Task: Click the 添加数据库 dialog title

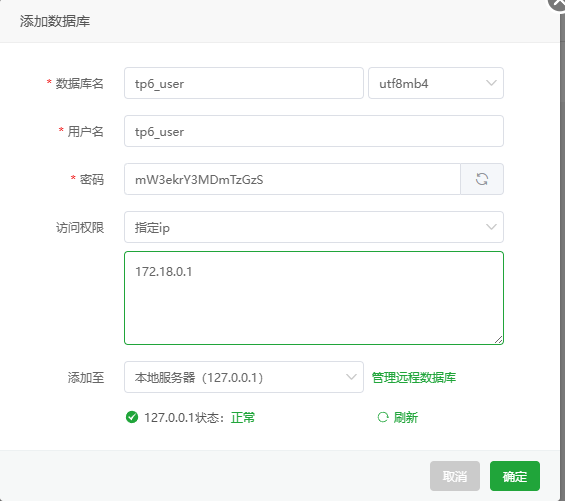Action: (x=55, y=21)
